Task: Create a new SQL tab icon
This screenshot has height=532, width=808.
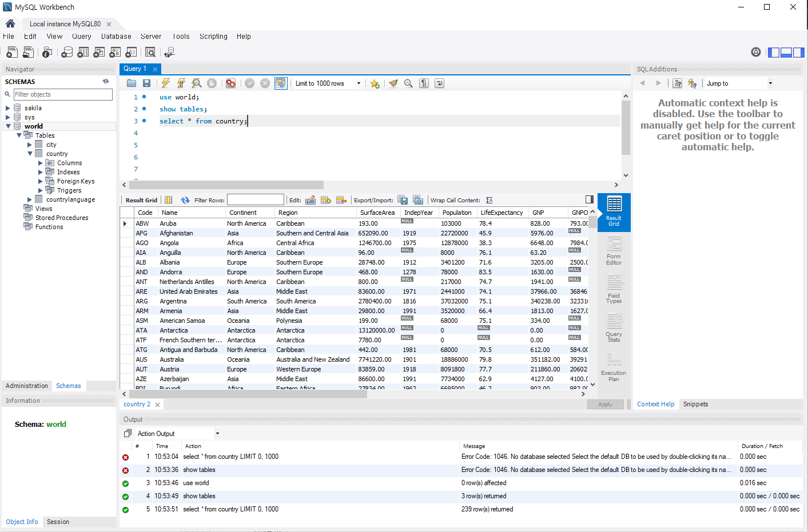Action: click(11, 53)
